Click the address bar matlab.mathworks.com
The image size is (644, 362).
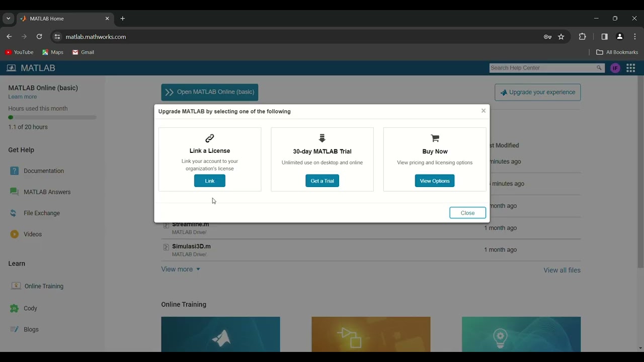(96, 37)
